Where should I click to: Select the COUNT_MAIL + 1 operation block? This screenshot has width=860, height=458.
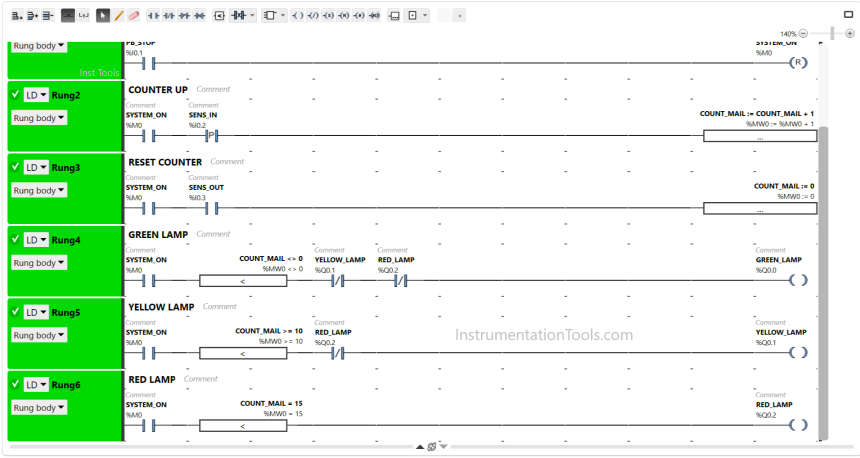tap(760, 135)
